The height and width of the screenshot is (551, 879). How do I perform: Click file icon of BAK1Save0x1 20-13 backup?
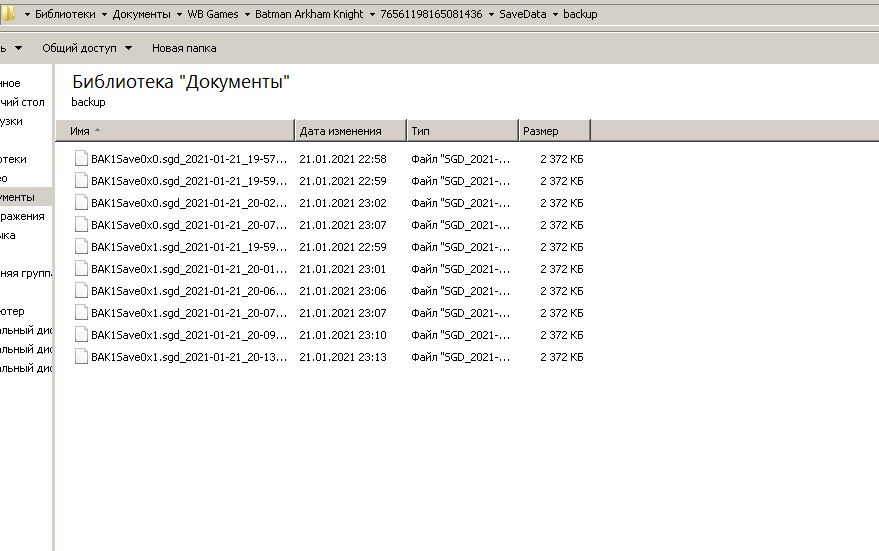click(x=81, y=356)
